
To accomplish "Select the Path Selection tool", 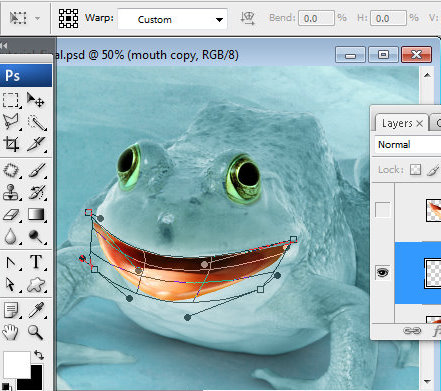I will point(10,284).
